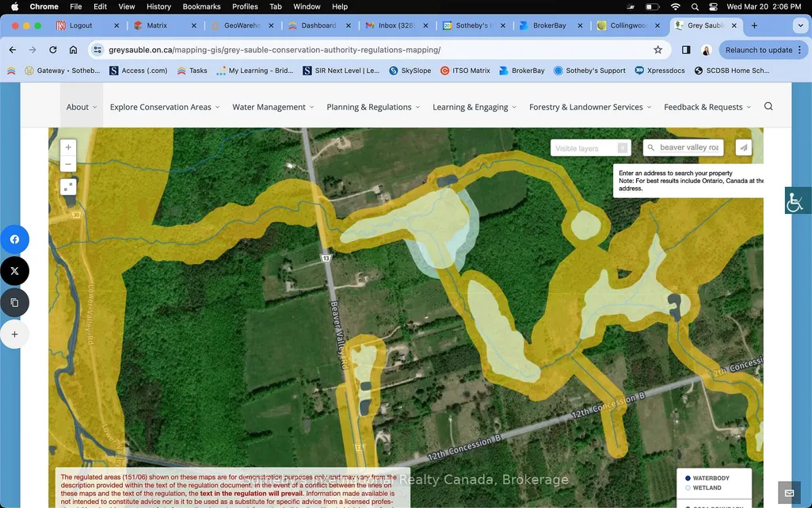Open the History menu
The height and width of the screenshot is (508, 812).
pyautogui.click(x=158, y=6)
